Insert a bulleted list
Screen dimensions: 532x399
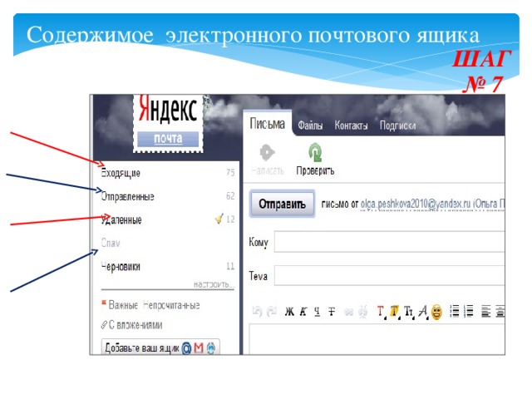(x=454, y=311)
